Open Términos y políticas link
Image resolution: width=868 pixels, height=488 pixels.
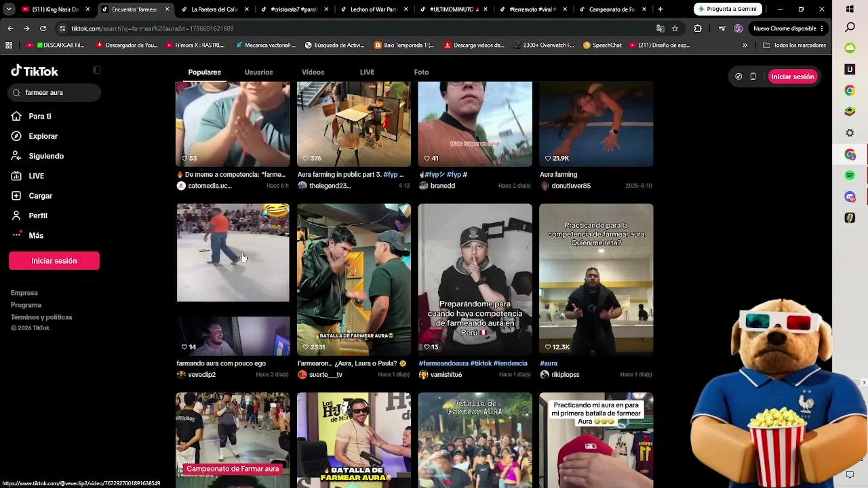[x=41, y=317]
